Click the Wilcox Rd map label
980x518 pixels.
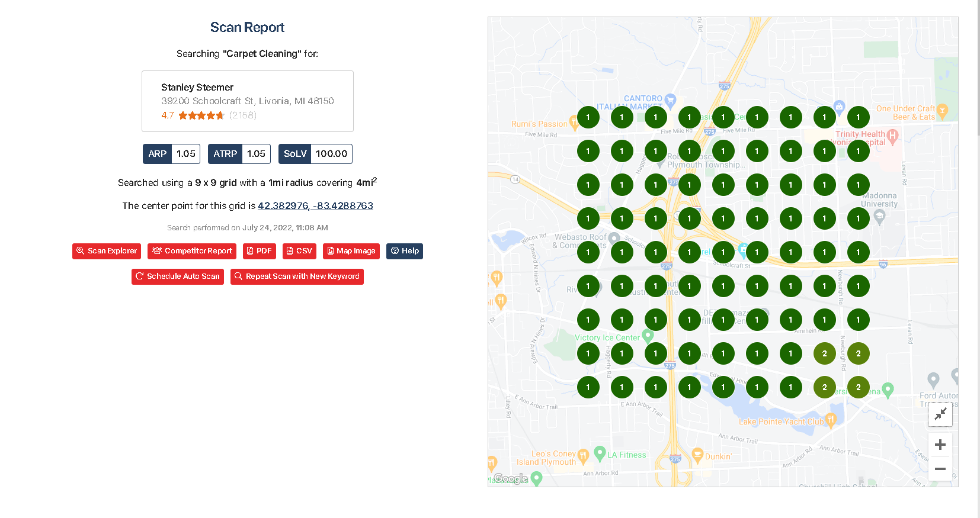point(534,239)
